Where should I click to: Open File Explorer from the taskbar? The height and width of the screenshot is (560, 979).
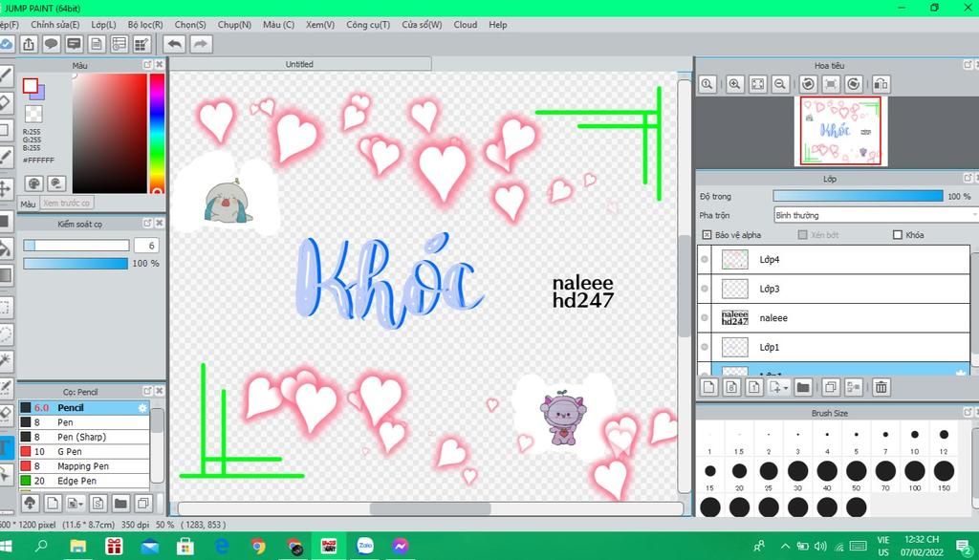coord(78,547)
